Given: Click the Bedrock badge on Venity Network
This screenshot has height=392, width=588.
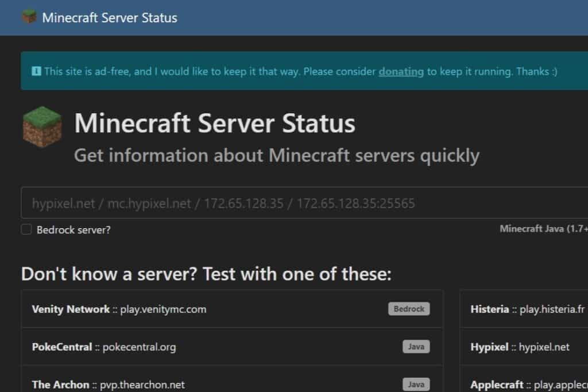Looking at the screenshot, I should (x=409, y=309).
